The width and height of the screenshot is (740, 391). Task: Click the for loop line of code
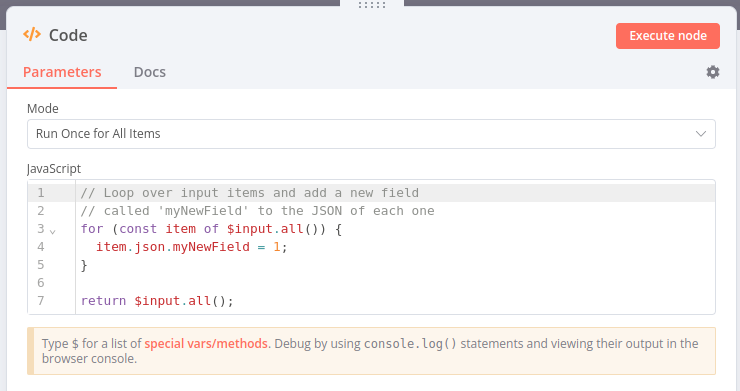(x=211, y=229)
